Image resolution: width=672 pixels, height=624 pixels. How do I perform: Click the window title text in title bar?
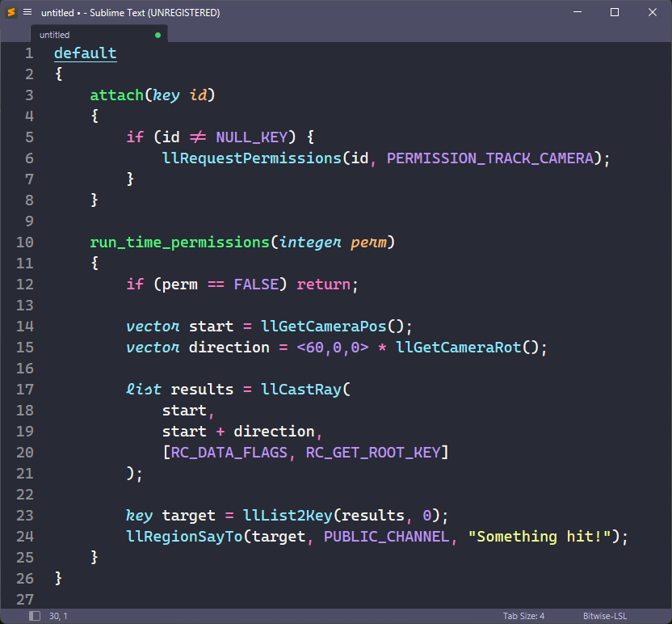[x=130, y=12]
